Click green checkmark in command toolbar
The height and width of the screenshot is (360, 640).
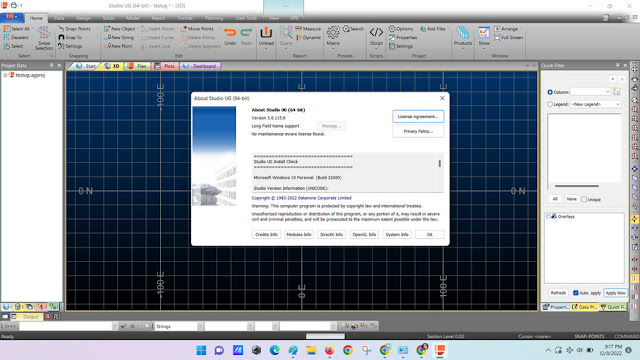coord(123,326)
